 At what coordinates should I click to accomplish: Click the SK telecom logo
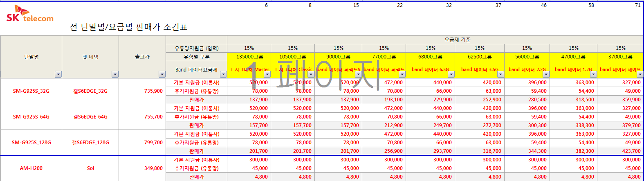[30, 14]
